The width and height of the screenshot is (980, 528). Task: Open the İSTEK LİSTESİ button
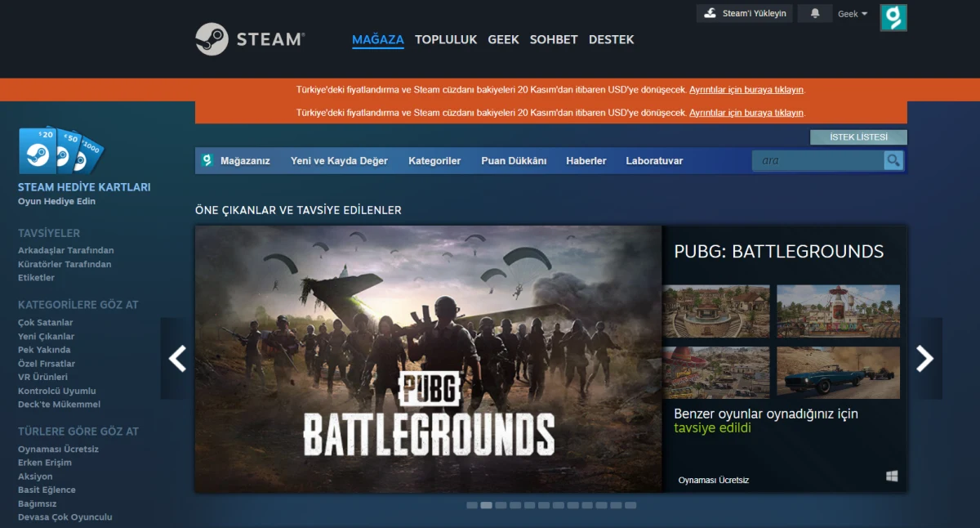(858, 137)
